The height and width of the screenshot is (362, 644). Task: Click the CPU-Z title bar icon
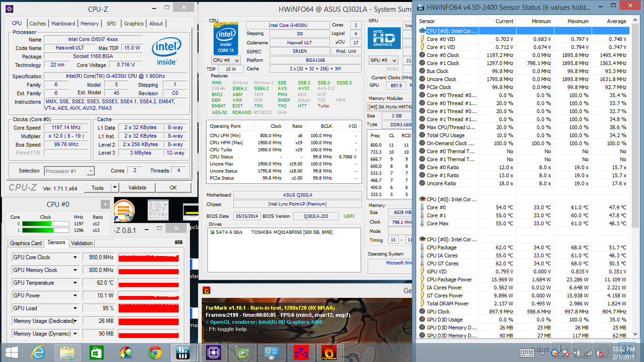point(9,8)
